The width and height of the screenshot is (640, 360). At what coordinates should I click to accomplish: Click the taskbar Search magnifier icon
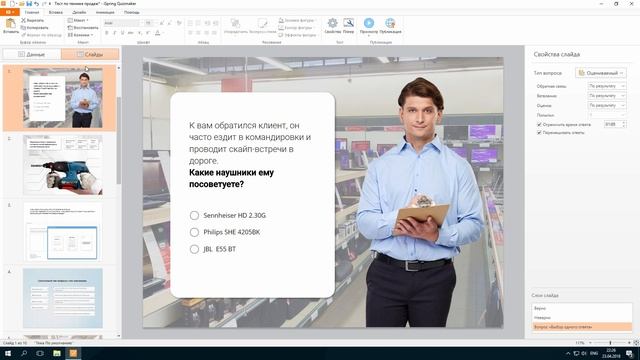point(24,353)
